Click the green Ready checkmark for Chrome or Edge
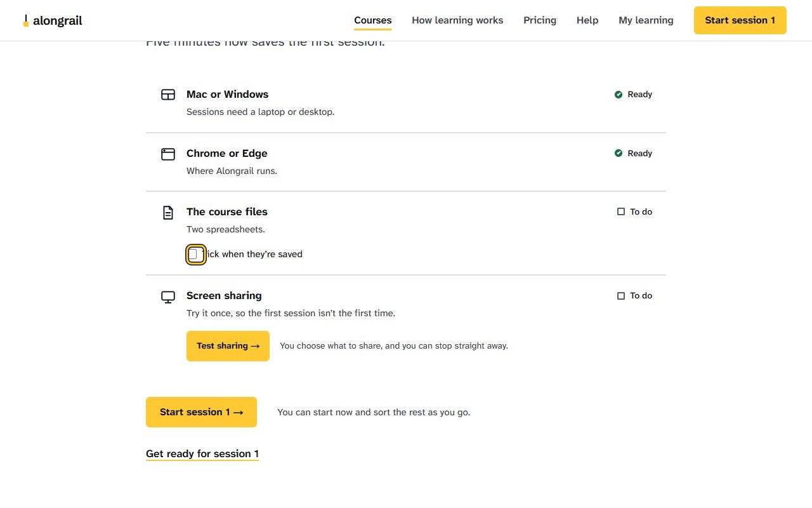 pyautogui.click(x=619, y=153)
